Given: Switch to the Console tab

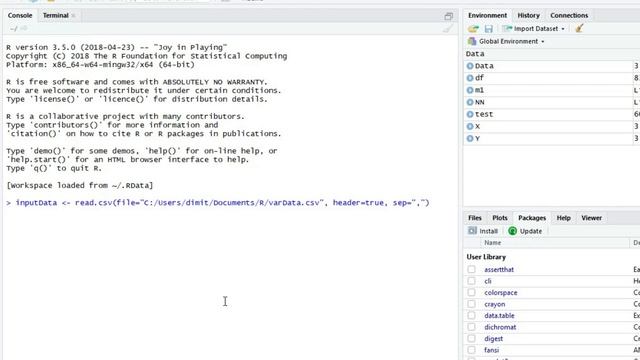Looking at the screenshot, I should [20, 16].
